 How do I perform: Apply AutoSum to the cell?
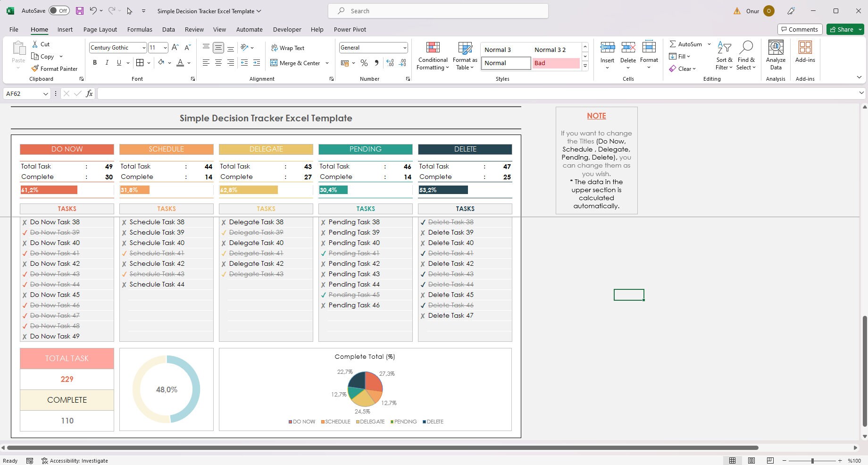[685, 44]
